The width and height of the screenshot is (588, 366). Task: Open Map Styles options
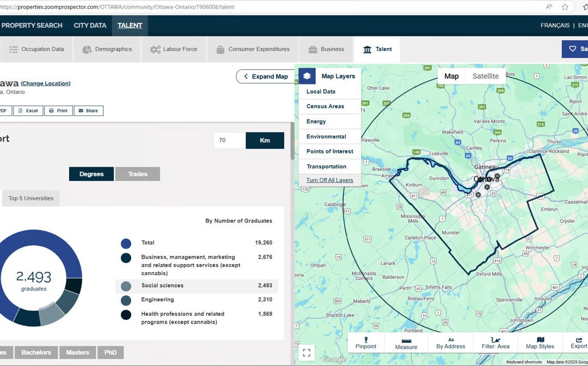[x=540, y=343]
